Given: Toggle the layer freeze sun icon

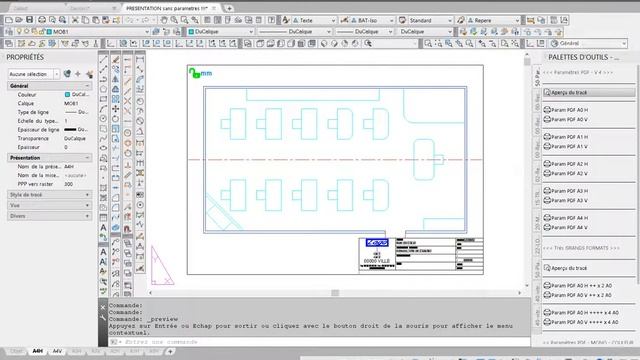Looking at the screenshot, I should (x=27, y=31).
